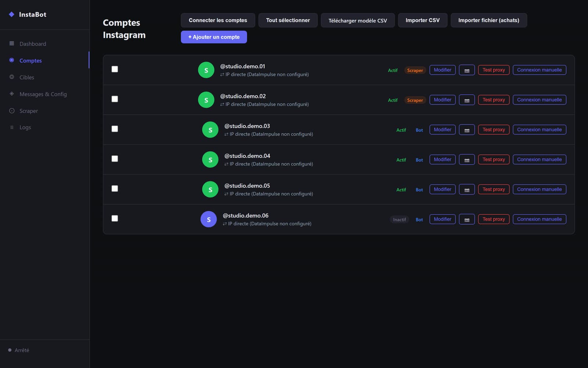Click the Dashboard grid icon in sidebar

pyautogui.click(x=12, y=43)
